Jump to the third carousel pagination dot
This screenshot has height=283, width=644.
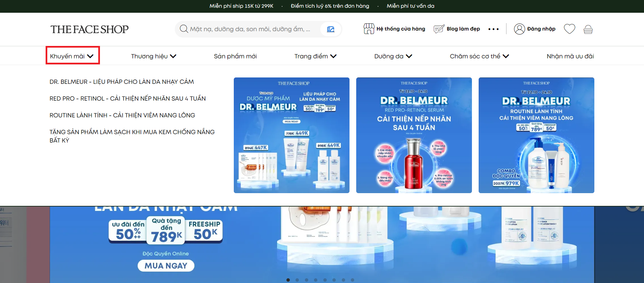307,280
